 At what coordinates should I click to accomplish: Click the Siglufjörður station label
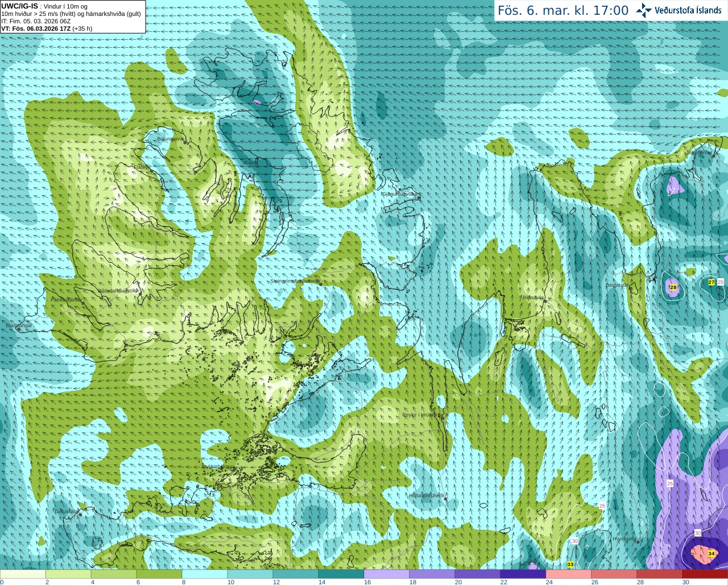tap(700, 152)
